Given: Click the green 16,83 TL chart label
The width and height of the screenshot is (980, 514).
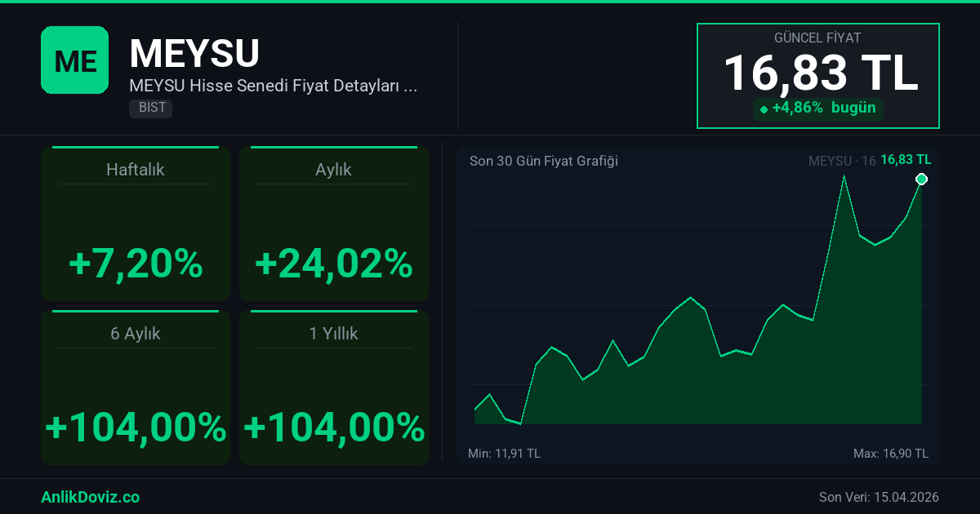Looking at the screenshot, I should [906, 160].
